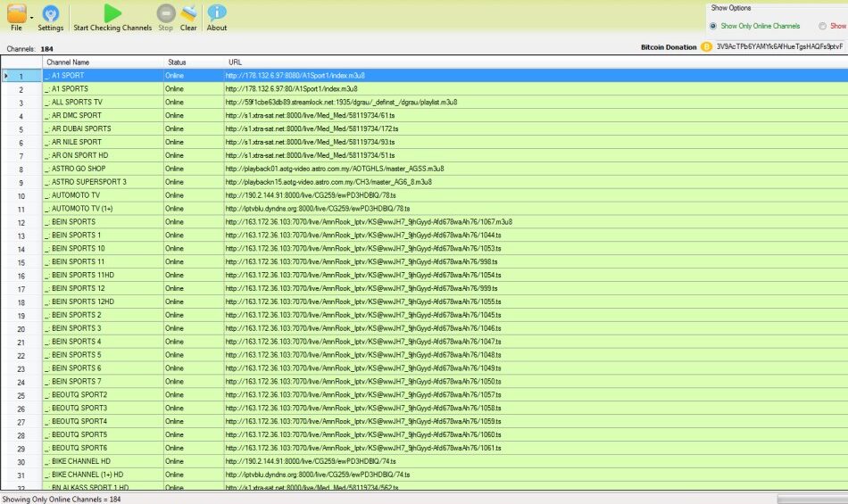This screenshot has height=504, width=848.
Task: Select the Show Only Online Channels radio button
Action: (x=713, y=26)
